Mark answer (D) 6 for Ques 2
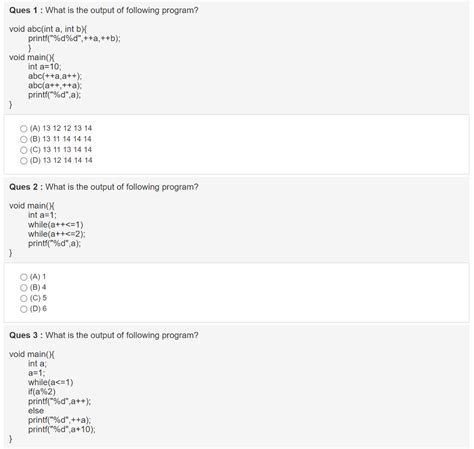Image resolution: width=474 pixels, height=449 pixels. [24, 309]
